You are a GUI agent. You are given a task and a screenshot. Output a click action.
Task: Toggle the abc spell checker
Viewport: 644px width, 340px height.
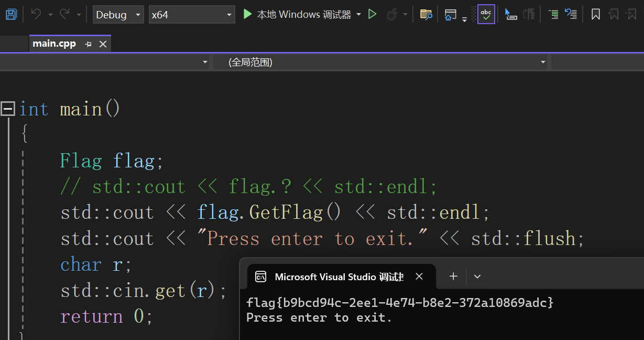coord(485,14)
